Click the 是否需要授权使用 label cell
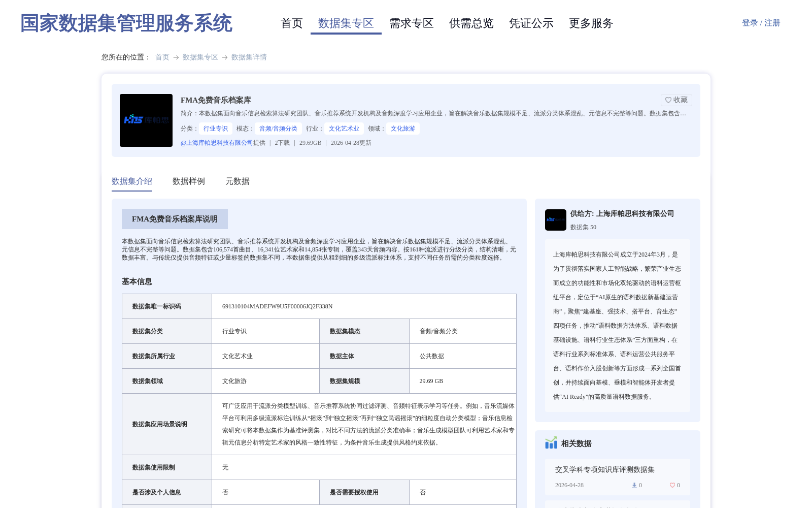 click(364, 492)
